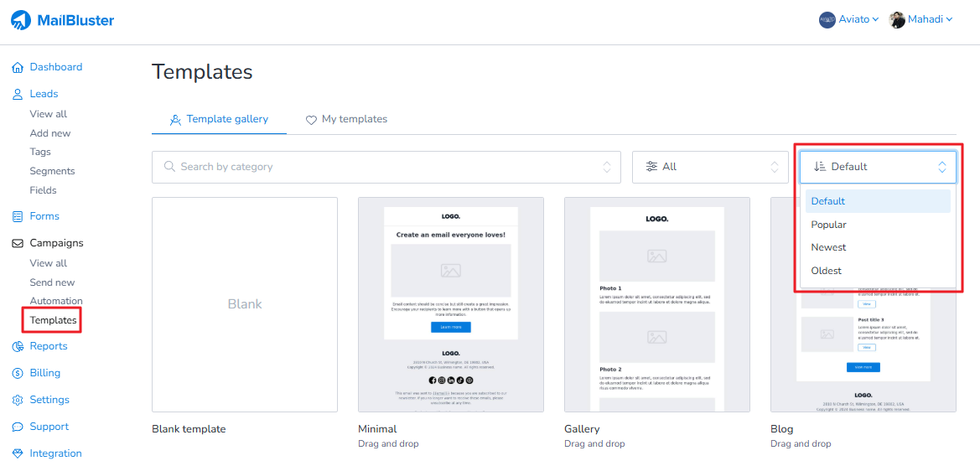Pick Oldest sorting option
This screenshot has height=466, width=980.
point(826,271)
